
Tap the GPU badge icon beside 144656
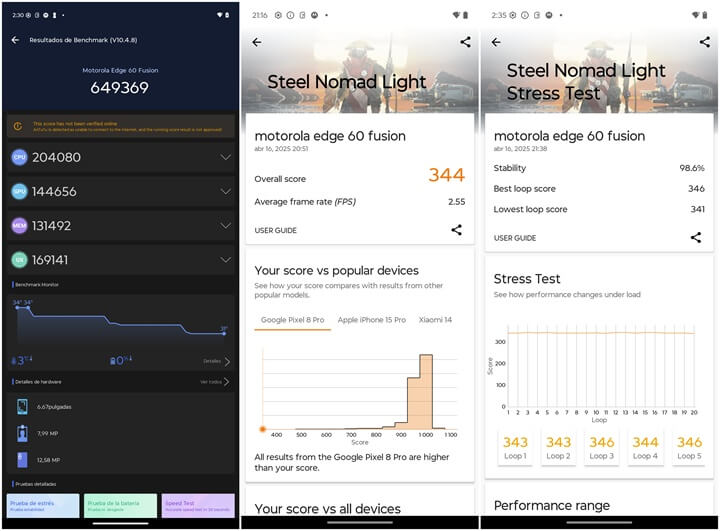point(19,192)
